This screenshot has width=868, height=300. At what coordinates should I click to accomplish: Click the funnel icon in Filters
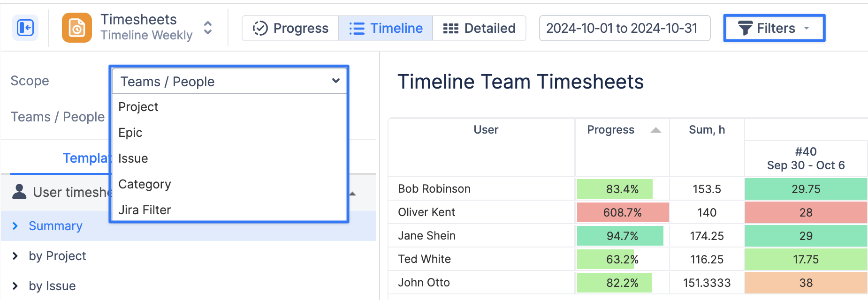(745, 28)
